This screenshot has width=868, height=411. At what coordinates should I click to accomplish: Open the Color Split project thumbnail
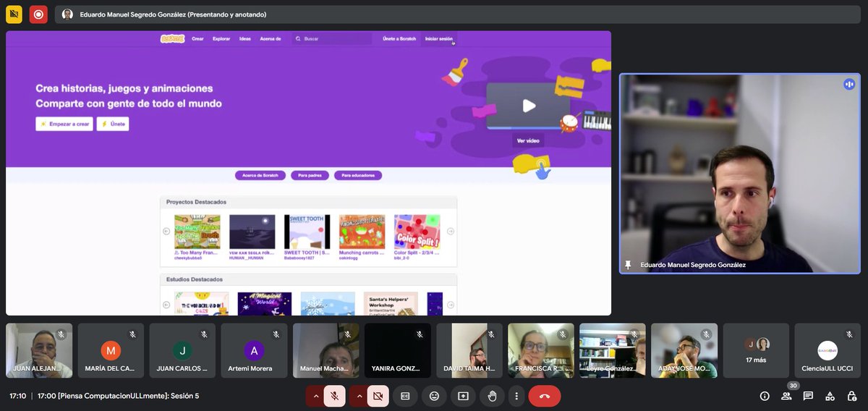coord(417,232)
